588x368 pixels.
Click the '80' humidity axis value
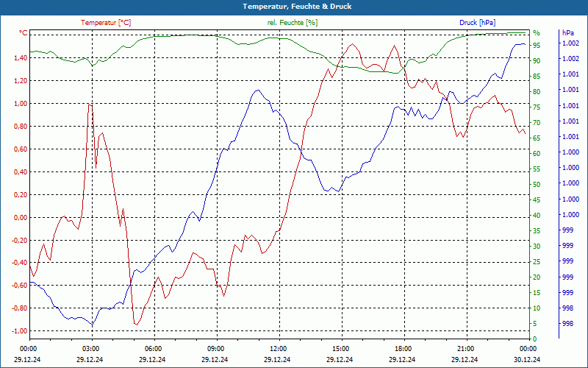[x=537, y=92]
